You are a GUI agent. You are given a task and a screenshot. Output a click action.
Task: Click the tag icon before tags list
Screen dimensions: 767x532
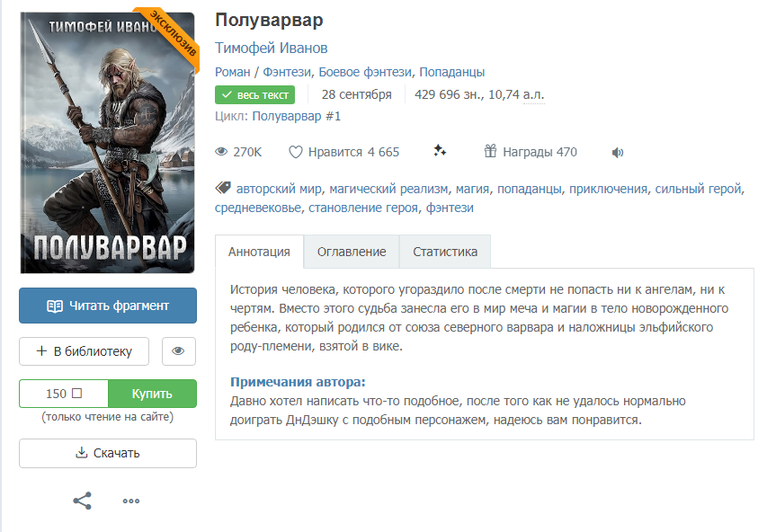pos(223,188)
